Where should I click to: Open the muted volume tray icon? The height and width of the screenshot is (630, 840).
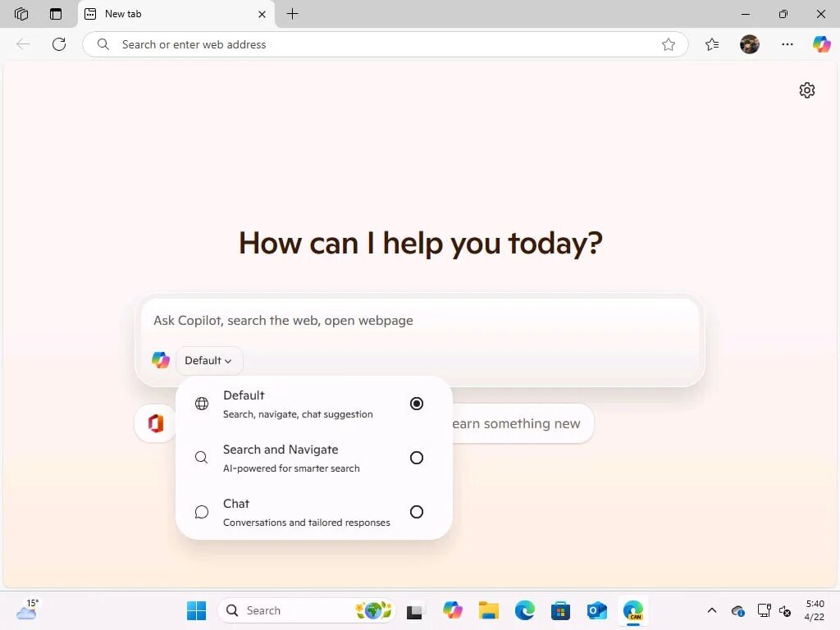[x=785, y=610]
